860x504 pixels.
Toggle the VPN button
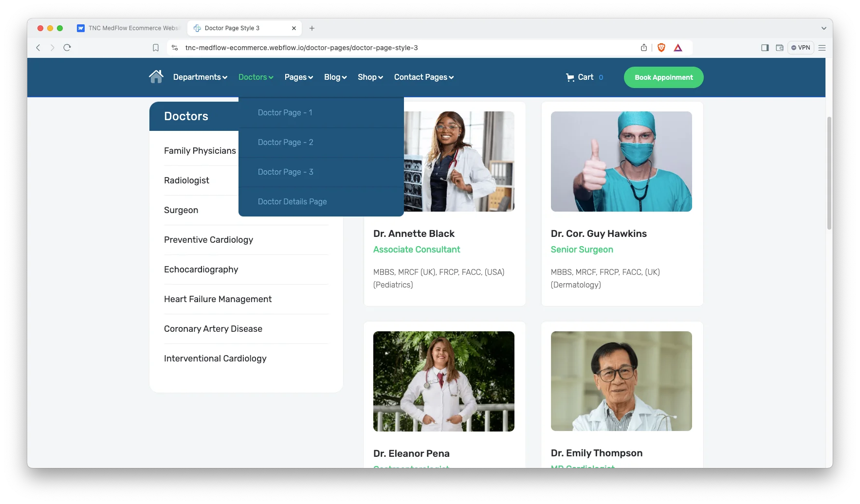pos(801,48)
